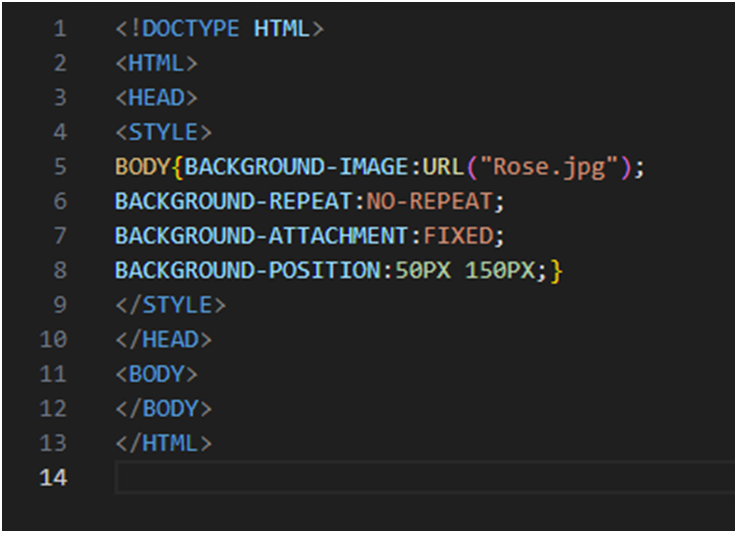The image size is (737, 533).
Task: Click the FIXED value
Action: point(458,236)
